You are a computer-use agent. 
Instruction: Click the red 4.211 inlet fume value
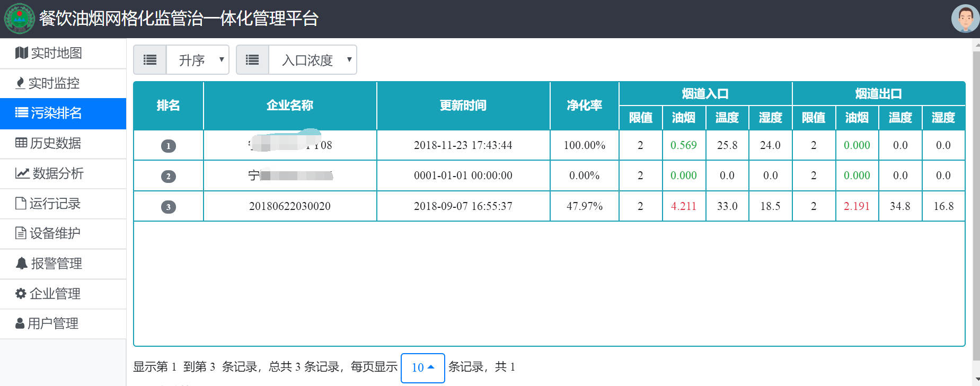683,206
